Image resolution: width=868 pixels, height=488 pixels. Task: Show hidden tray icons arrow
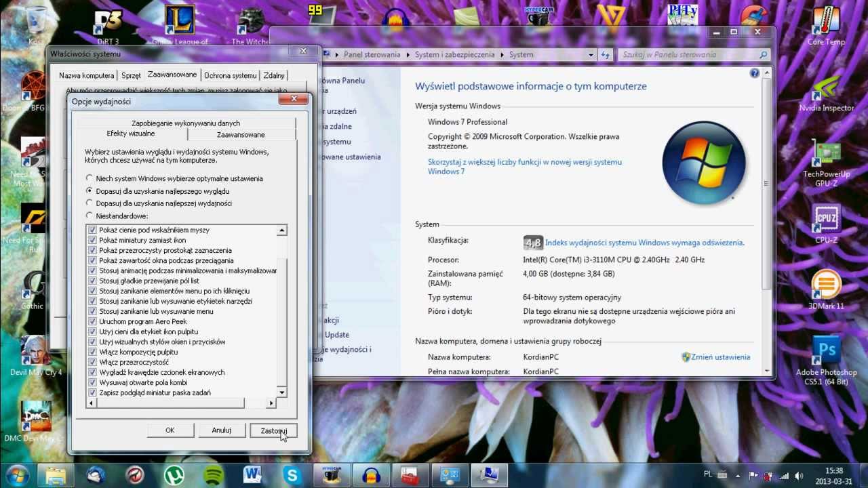click(x=738, y=475)
